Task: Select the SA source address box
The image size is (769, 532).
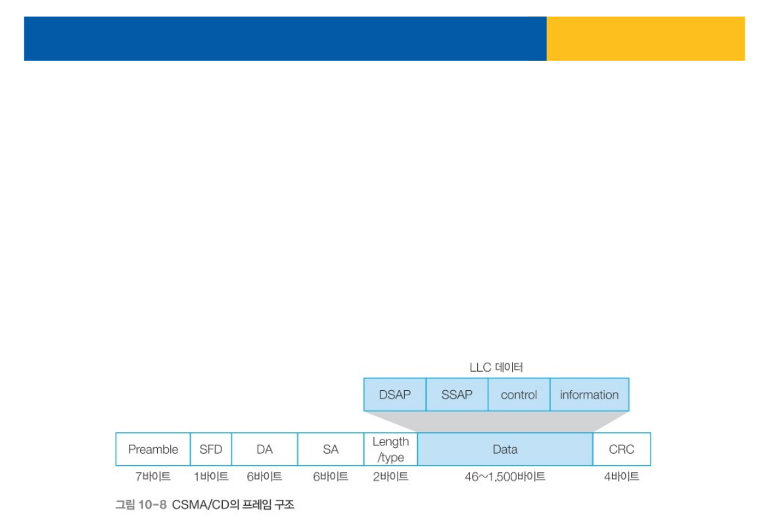Action: click(331, 449)
